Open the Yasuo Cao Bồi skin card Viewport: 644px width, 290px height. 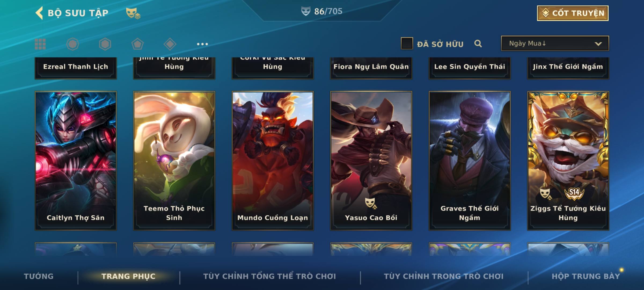(371, 161)
